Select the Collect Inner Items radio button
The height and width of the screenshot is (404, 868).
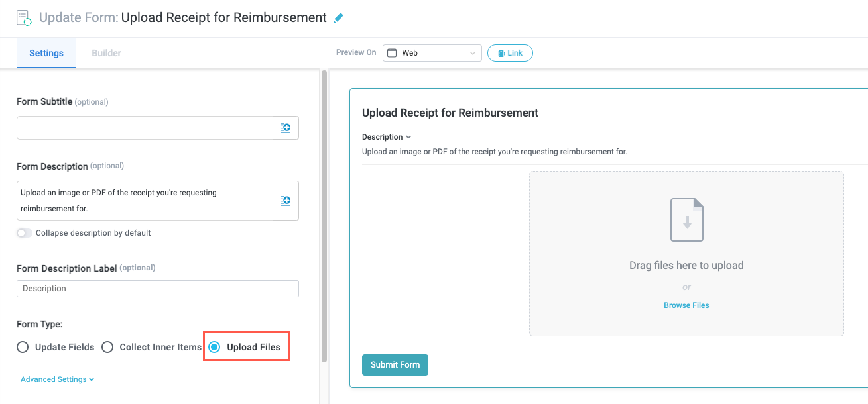107,347
